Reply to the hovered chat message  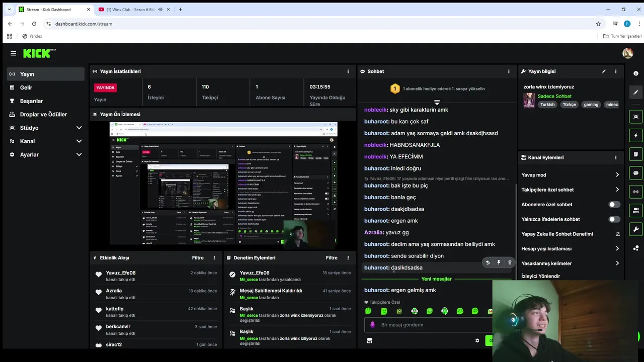pyautogui.click(x=488, y=262)
